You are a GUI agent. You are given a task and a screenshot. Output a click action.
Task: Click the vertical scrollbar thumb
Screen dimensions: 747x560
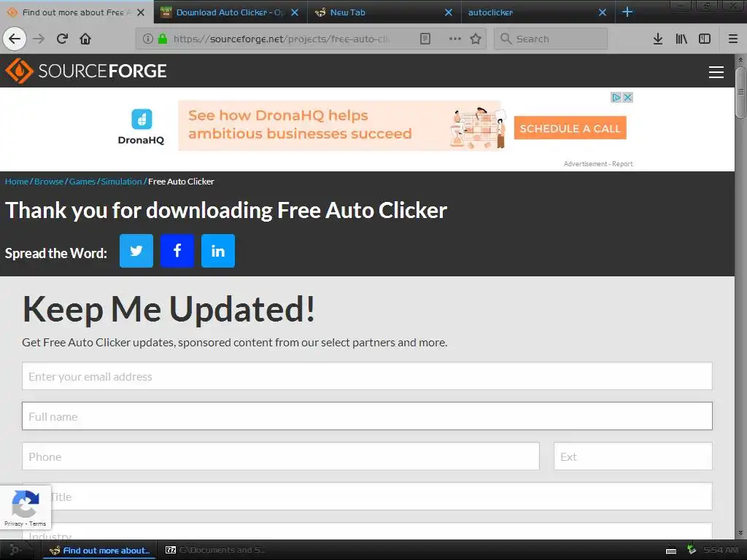(740, 92)
